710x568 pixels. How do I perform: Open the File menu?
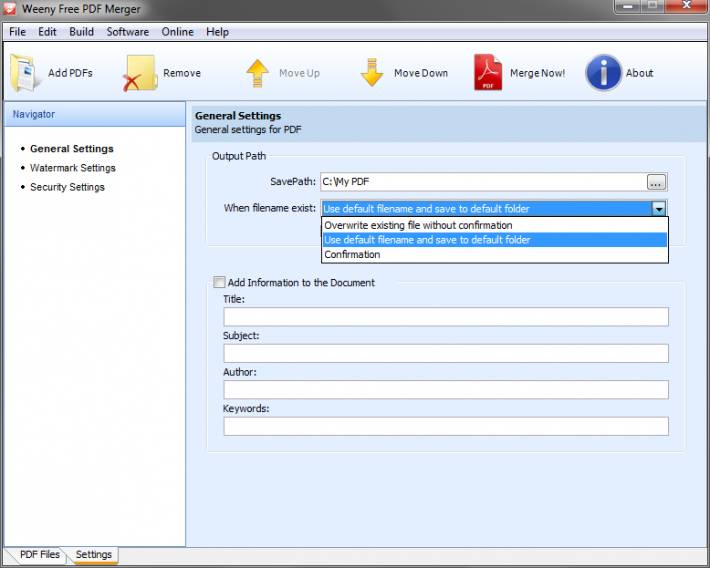pyautogui.click(x=17, y=32)
